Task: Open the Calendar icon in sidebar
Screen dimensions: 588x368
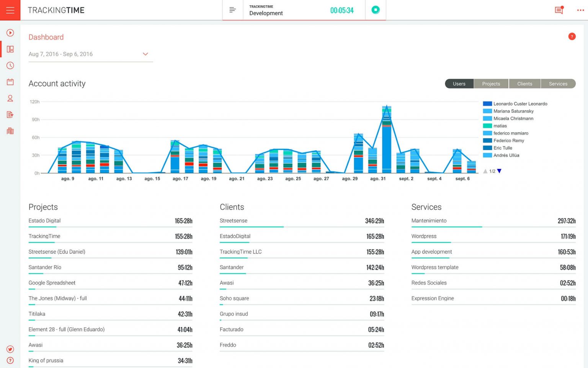Action: click(10, 82)
